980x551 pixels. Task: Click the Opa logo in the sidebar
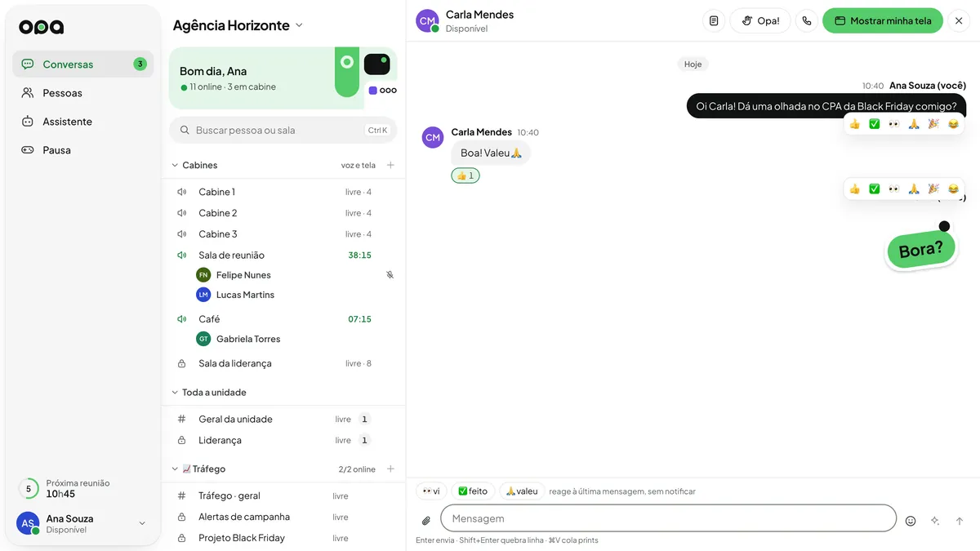41,27
